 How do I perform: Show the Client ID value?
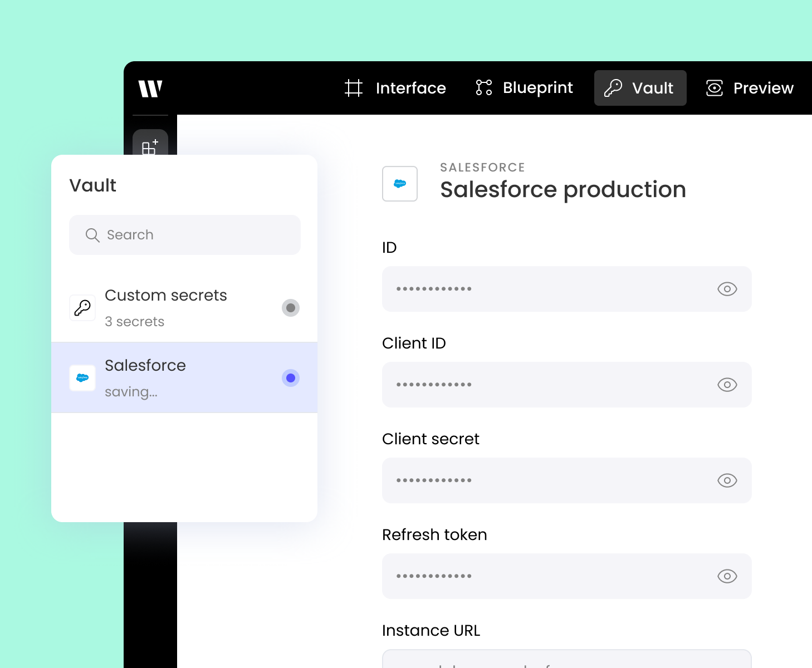727,385
